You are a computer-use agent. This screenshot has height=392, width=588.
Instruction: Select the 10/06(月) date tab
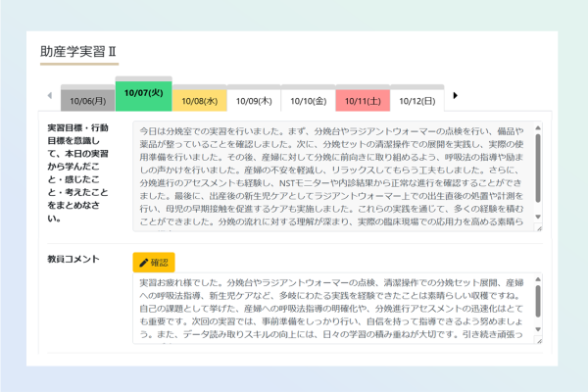click(87, 100)
